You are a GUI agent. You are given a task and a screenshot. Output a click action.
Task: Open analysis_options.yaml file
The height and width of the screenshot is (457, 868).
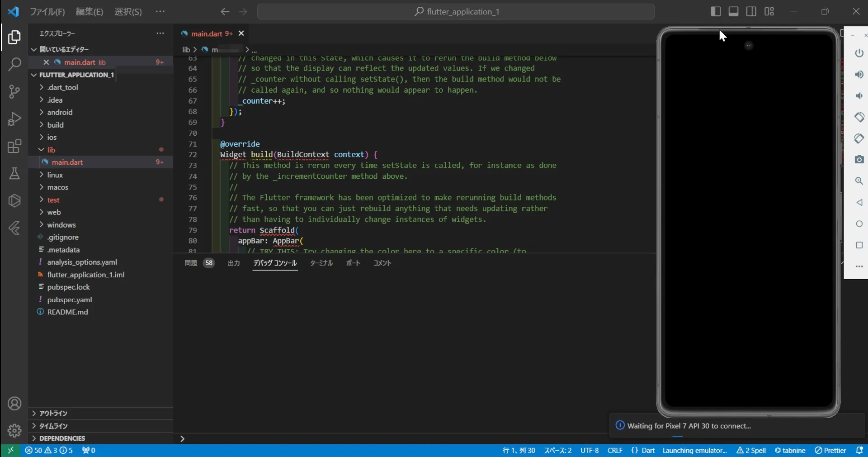point(101,262)
